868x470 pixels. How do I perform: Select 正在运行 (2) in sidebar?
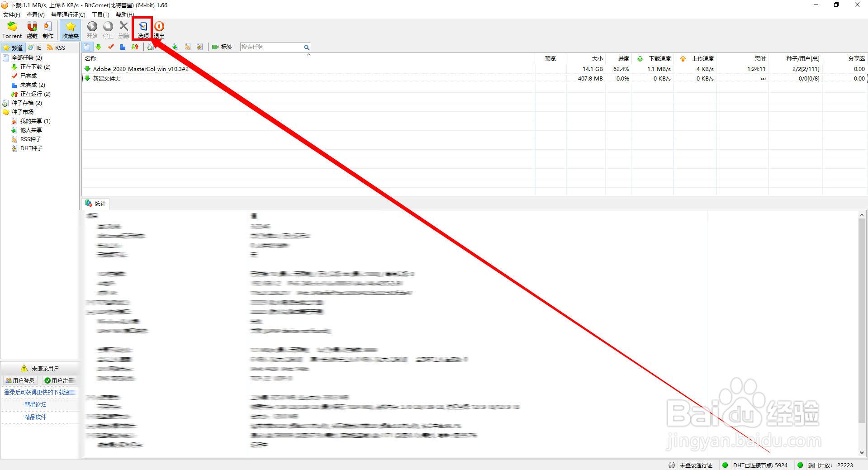coord(35,94)
